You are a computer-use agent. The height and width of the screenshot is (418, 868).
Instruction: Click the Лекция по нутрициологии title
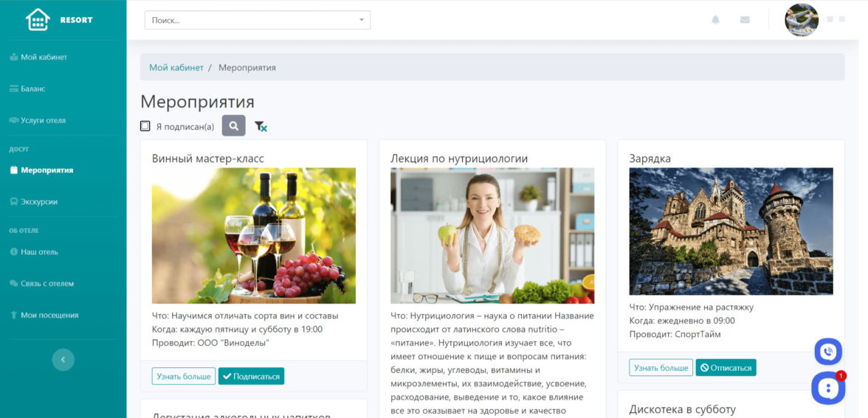pyautogui.click(x=459, y=159)
